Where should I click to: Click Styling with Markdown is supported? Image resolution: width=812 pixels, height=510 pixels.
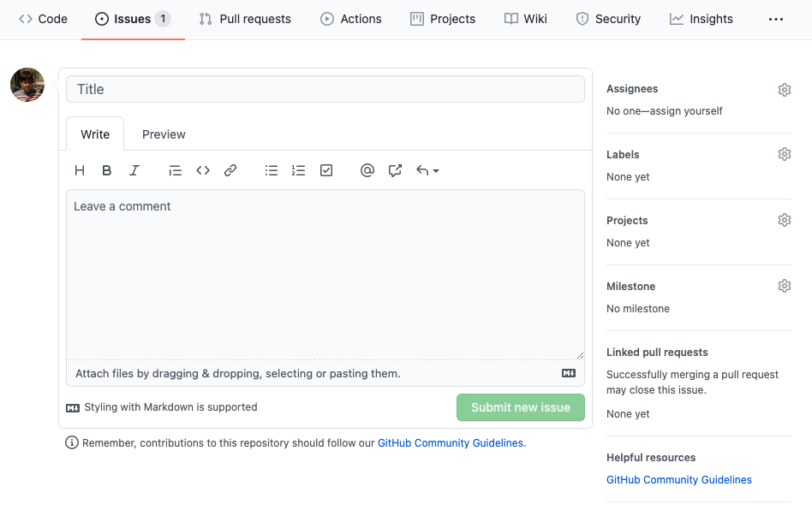pos(171,407)
